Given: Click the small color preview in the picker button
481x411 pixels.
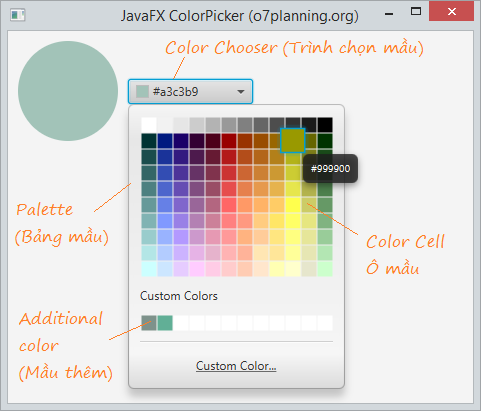Looking at the screenshot, I should (142, 92).
